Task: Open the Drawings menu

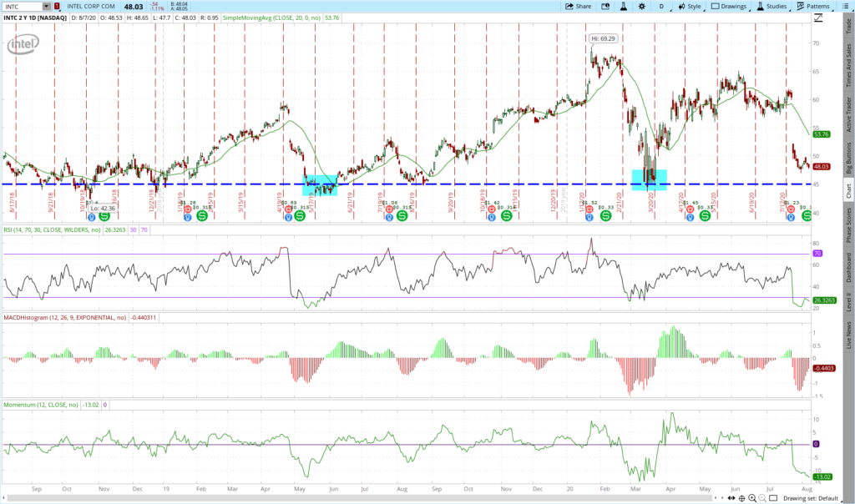Action: [x=729, y=7]
